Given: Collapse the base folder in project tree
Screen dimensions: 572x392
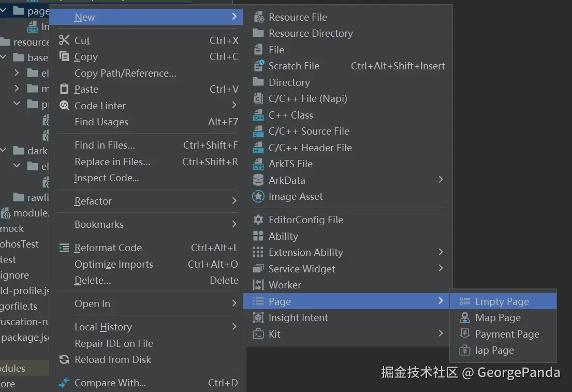Looking at the screenshot, I should click(4, 57).
